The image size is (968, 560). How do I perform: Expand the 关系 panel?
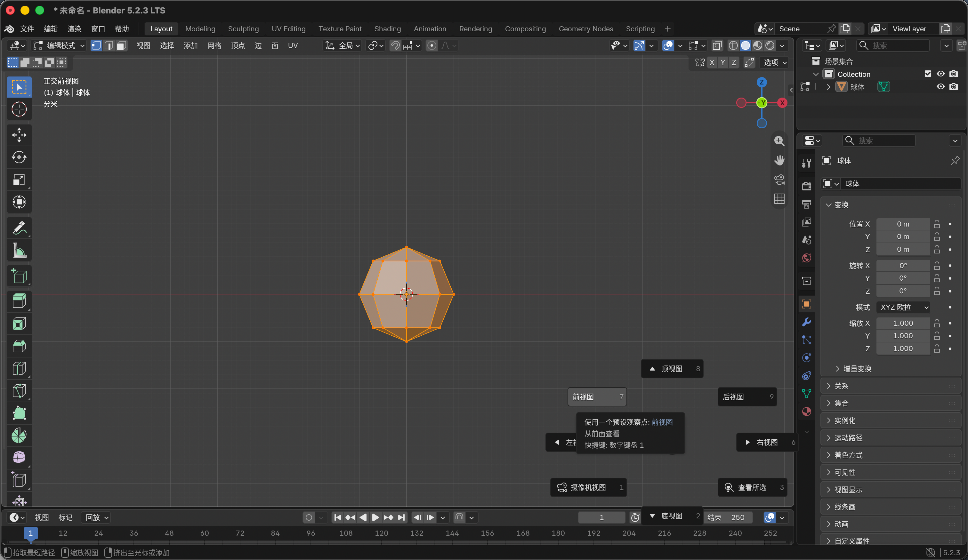tap(891, 386)
